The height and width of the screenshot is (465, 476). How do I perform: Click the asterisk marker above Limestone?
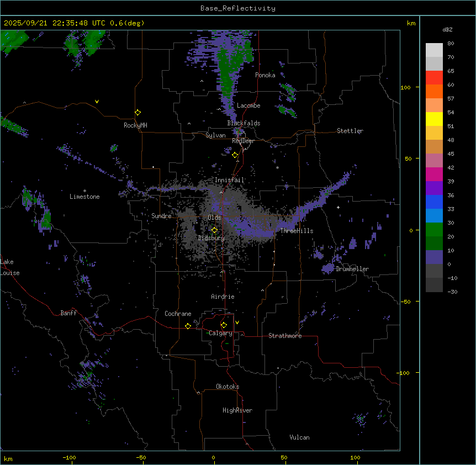click(x=84, y=191)
